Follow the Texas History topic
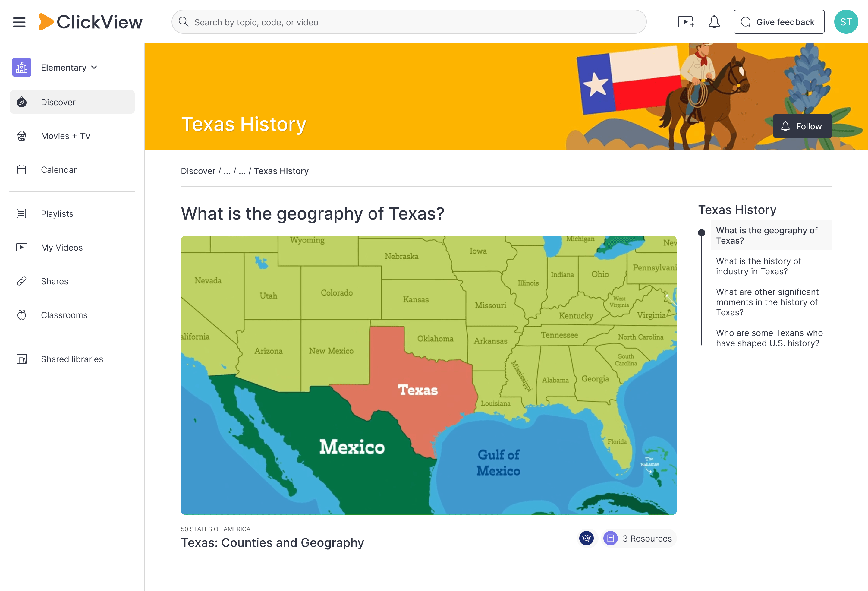The image size is (868, 591). tap(802, 126)
